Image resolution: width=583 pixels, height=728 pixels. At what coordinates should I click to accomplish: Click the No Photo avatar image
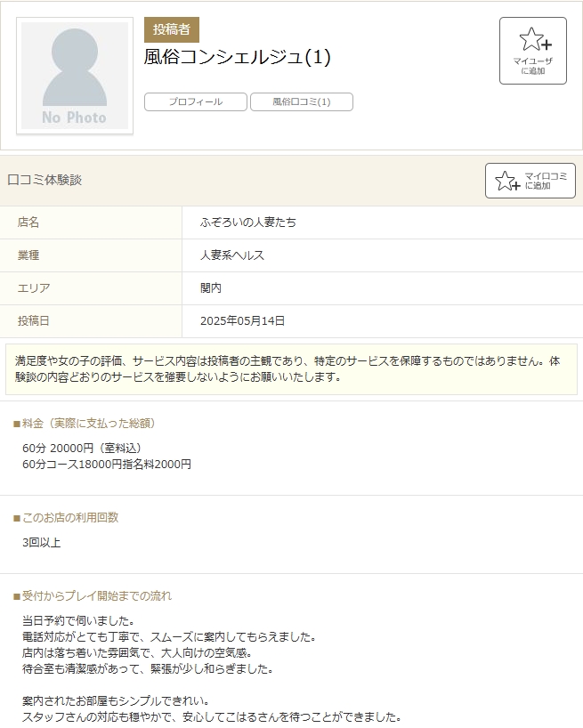point(75,77)
